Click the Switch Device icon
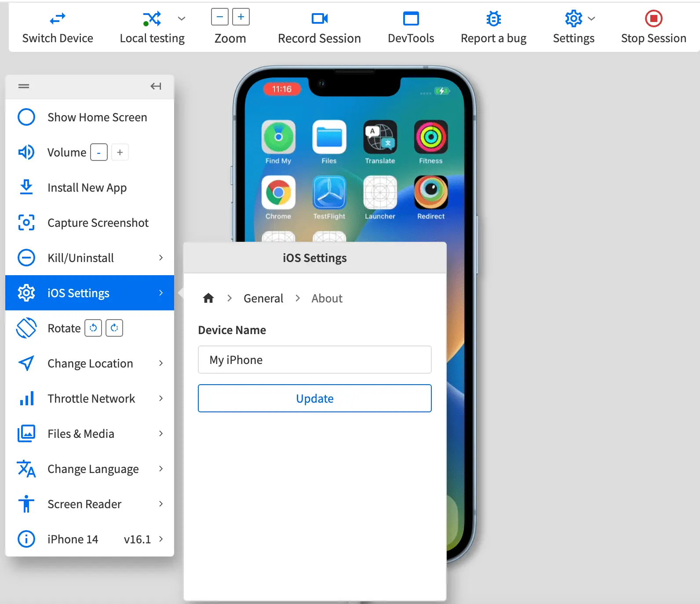700x604 pixels. pyautogui.click(x=58, y=18)
